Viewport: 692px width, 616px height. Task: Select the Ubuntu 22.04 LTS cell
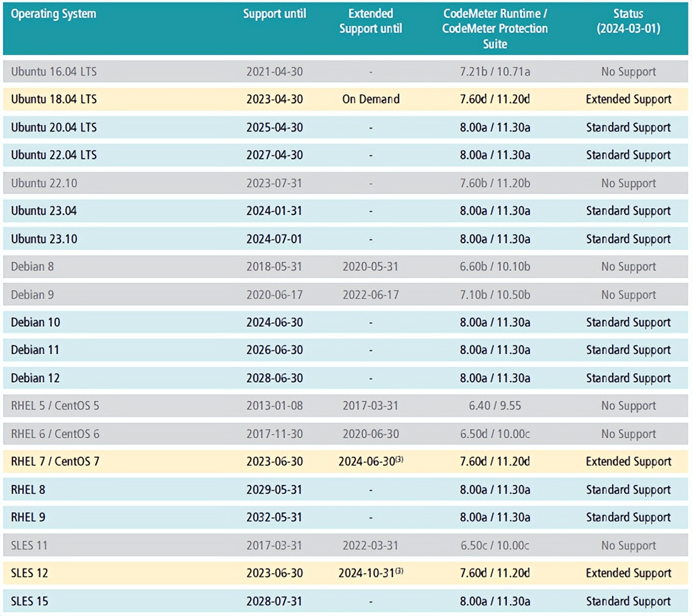(54, 155)
